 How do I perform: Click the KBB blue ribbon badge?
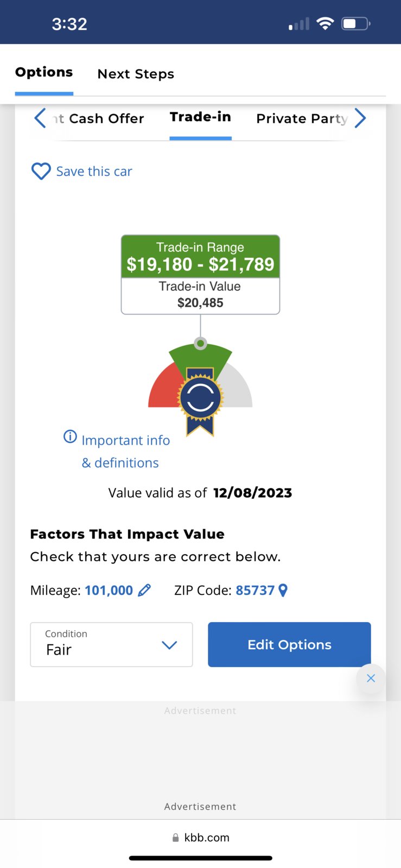[x=200, y=401]
